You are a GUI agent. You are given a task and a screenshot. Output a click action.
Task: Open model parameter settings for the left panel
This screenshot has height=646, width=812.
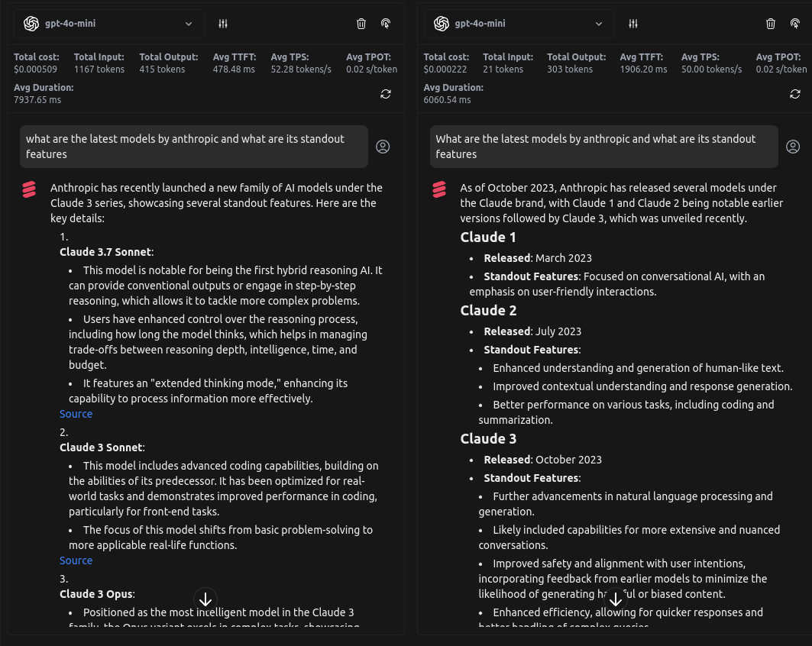point(222,24)
